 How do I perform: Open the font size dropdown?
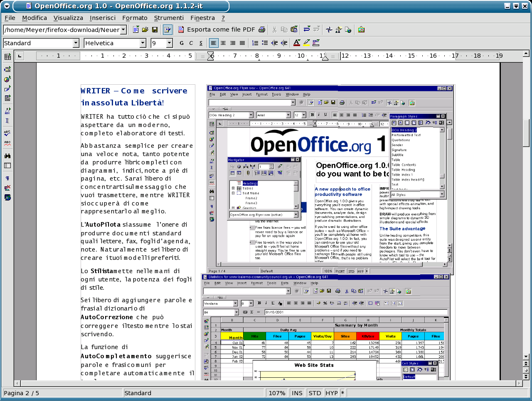tap(170, 43)
